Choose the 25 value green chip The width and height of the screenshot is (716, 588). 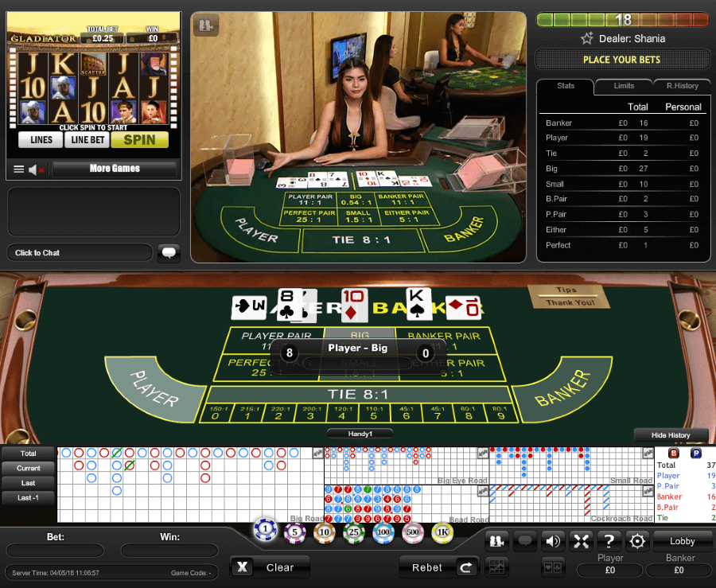pyautogui.click(x=354, y=532)
